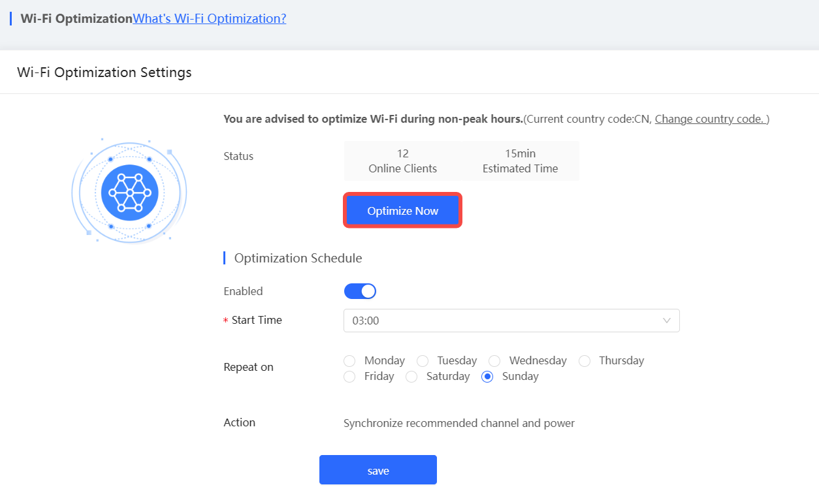This screenshot has width=819, height=504.
Task: Click the 12 Online Clients status box
Action: coord(403,161)
